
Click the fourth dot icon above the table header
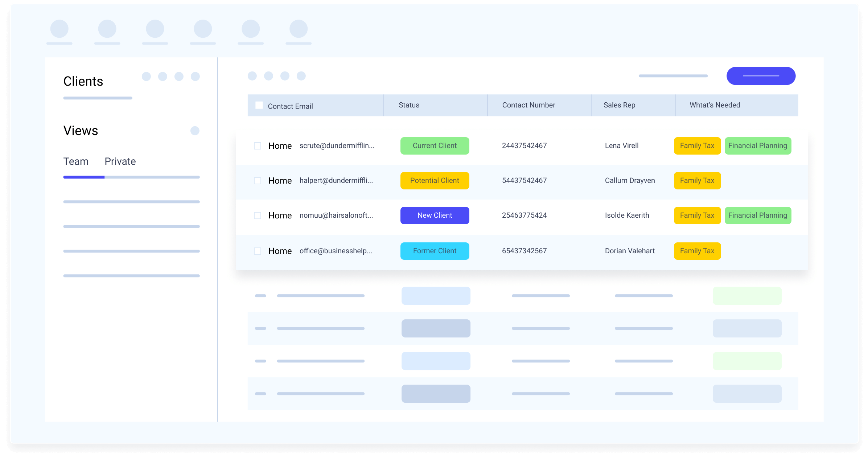pos(301,76)
